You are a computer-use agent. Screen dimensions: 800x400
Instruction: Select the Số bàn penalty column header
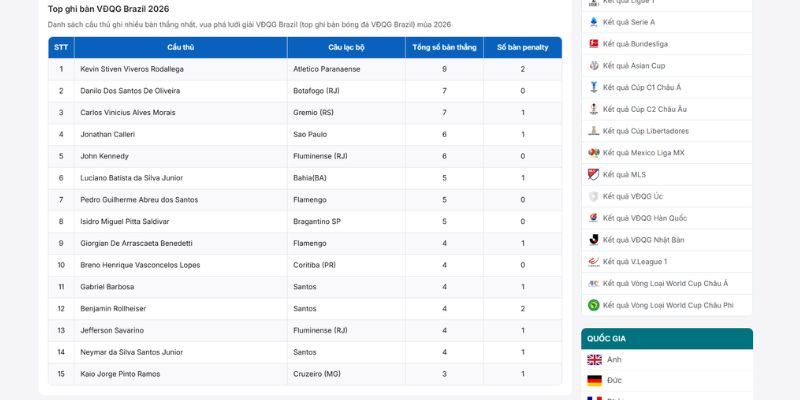pos(522,47)
